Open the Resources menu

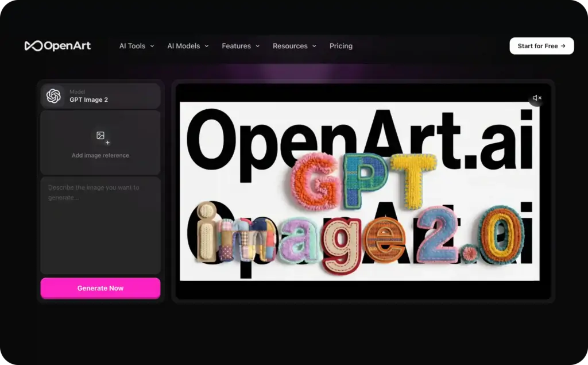pyautogui.click(x=295, y=46)
